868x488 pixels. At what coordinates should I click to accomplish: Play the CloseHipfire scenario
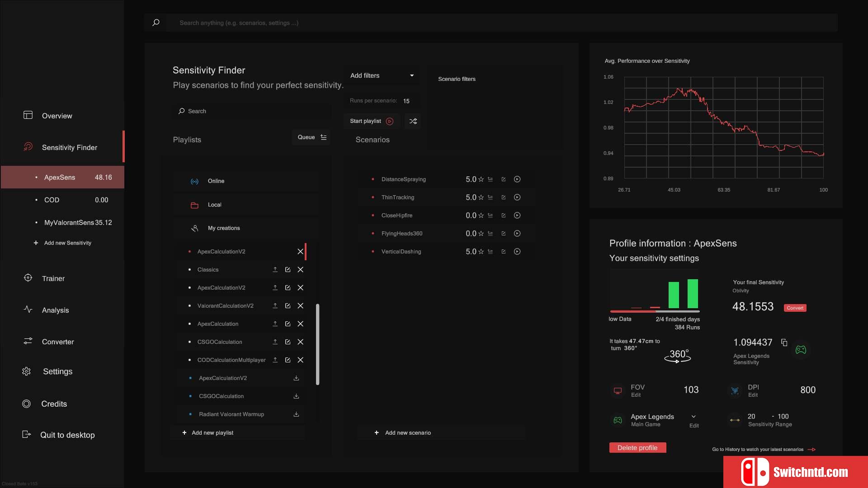[x=517, y=216]
